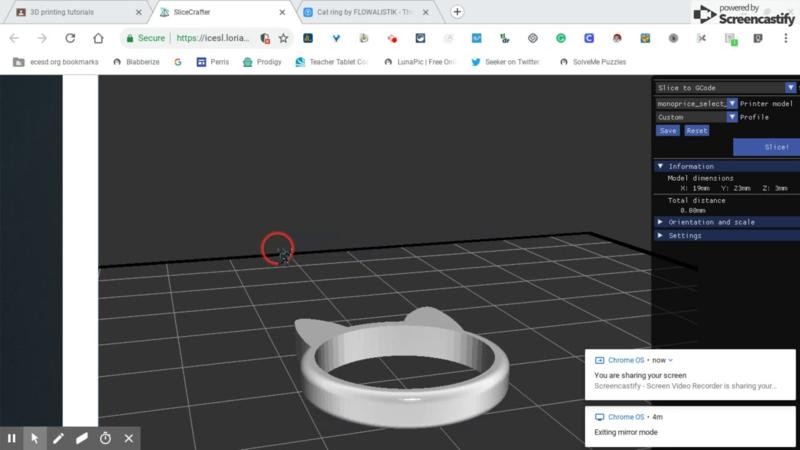Open a new browser tab
The image size is (800, 450).
pos(457,12)
